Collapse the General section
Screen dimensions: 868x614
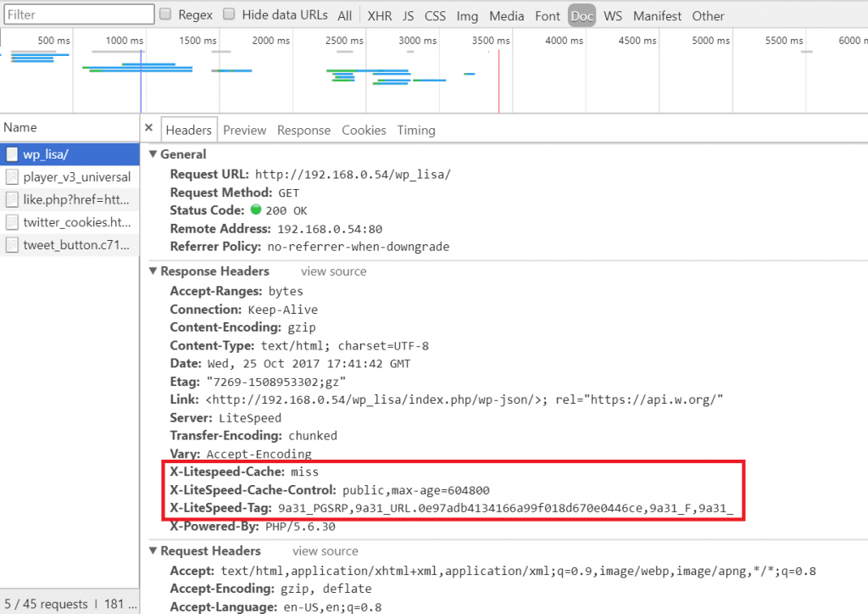153,153
